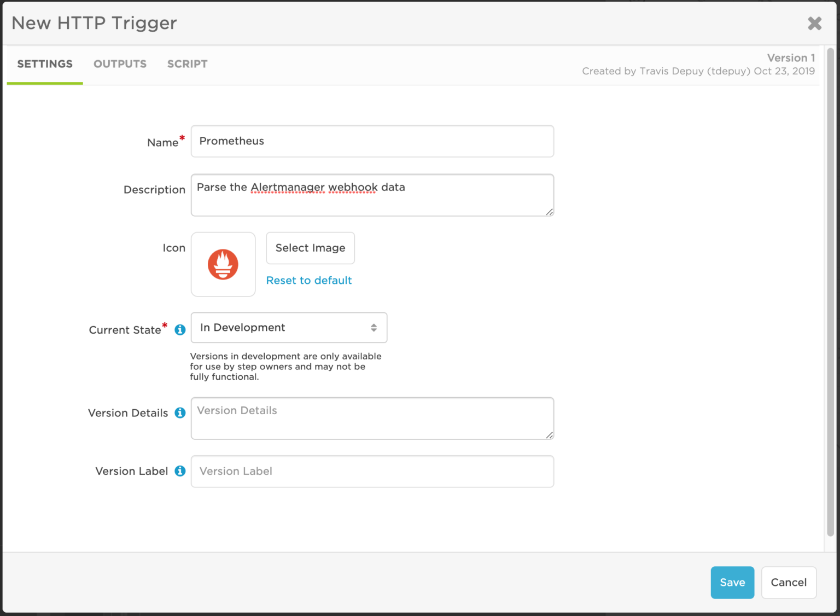Click the Settings tab

click(45, 64)
